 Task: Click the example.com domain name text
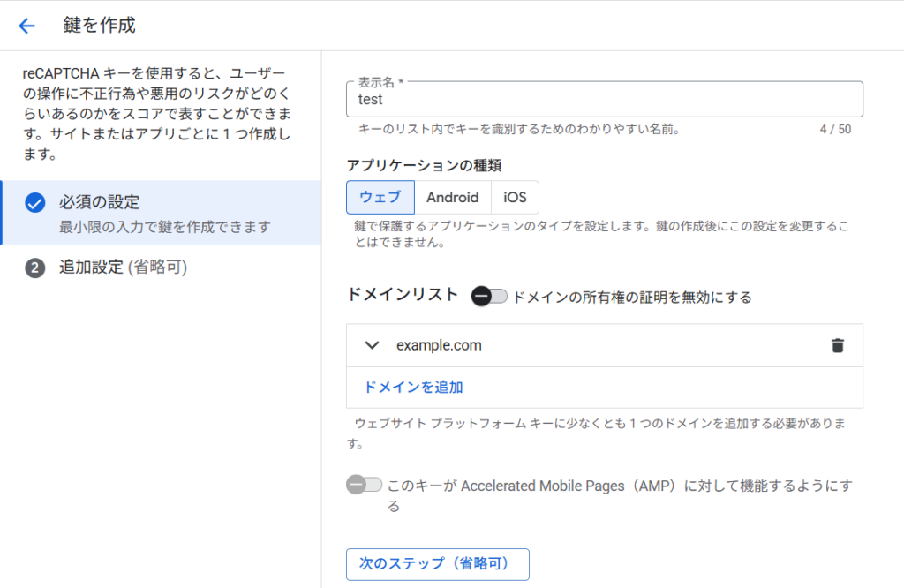(439, 345)
